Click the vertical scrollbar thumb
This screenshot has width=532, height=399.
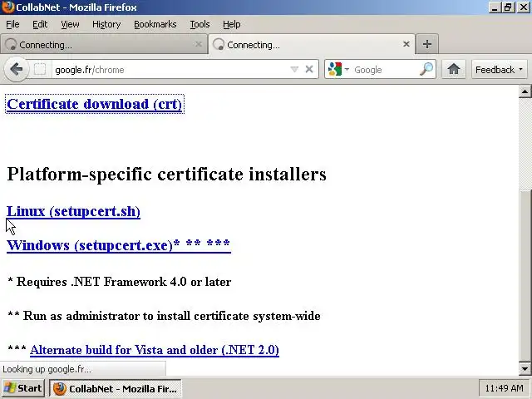525,275
